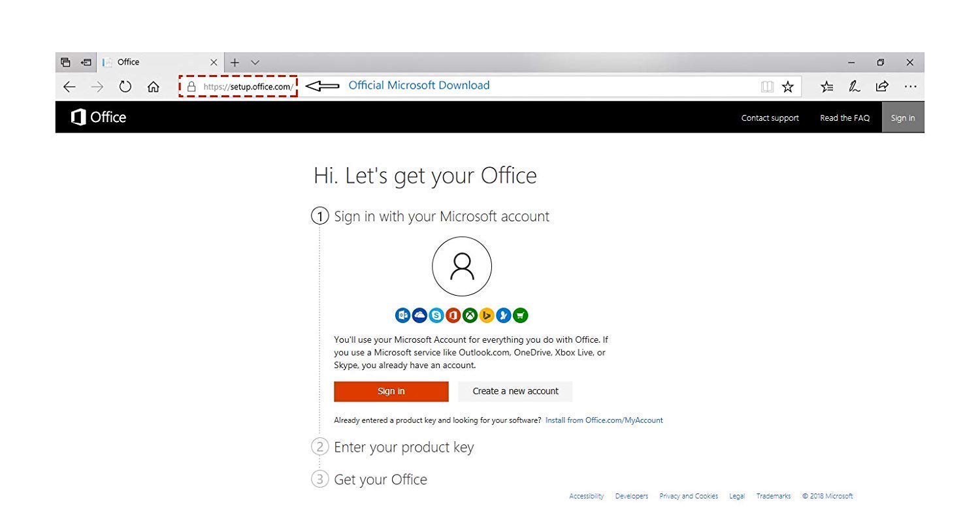
Task: Click Create a new account button
Action: (515, 392)
